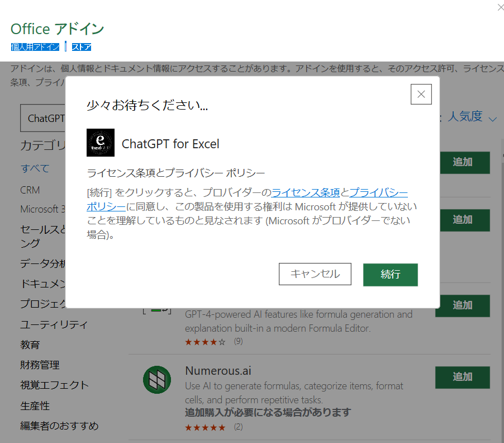Select the CRM category
This screenshot has width=504, height=443.
pos(30,190)
